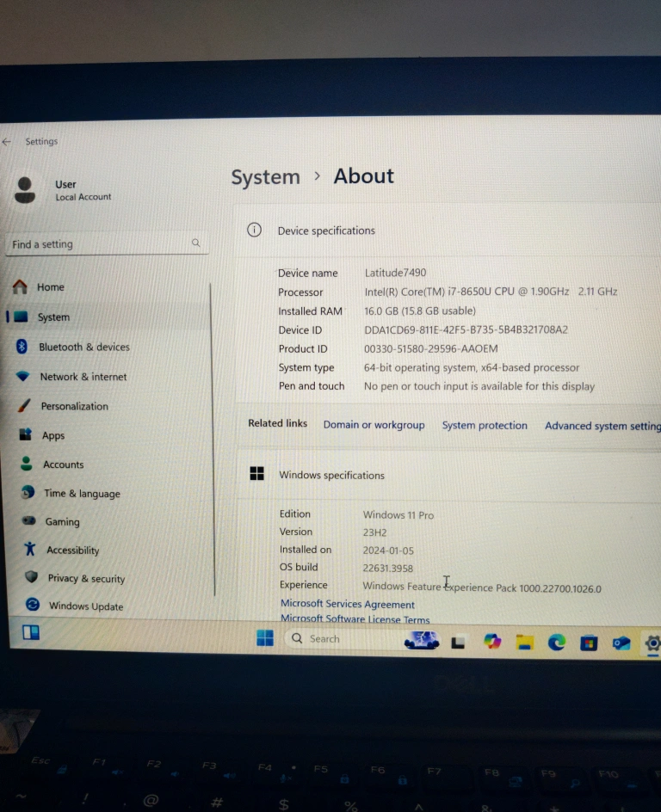The image size is (661, 812).
Task: Open Task View from the taskbar
Action: (x=458, y=643)
